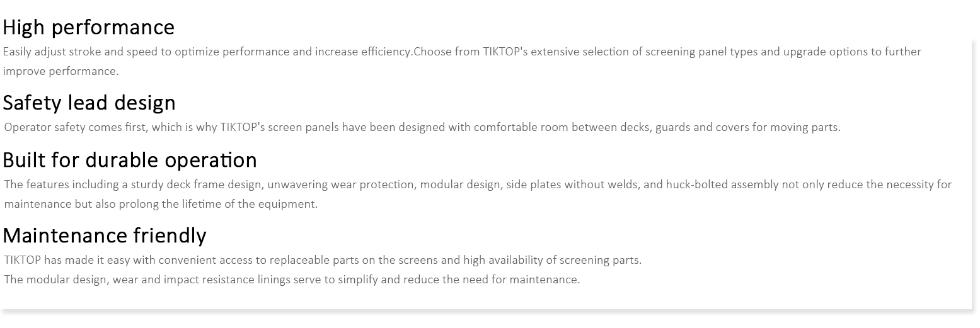Click paragraph mentioning sturdy deck frame design

tap(478, 194)
